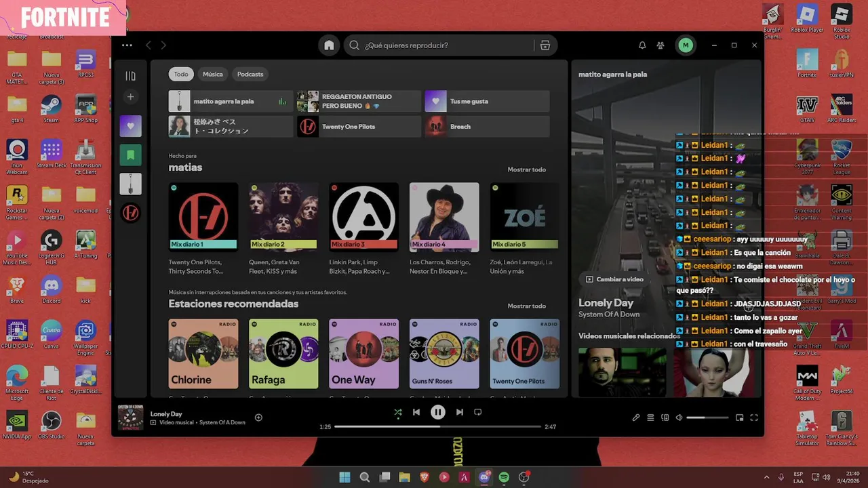Image resolution: width=868 pixels, height=488 pixels.
Task: Click Mostrar todo for Estaciones recomendadas
Action: coord(526,306)
